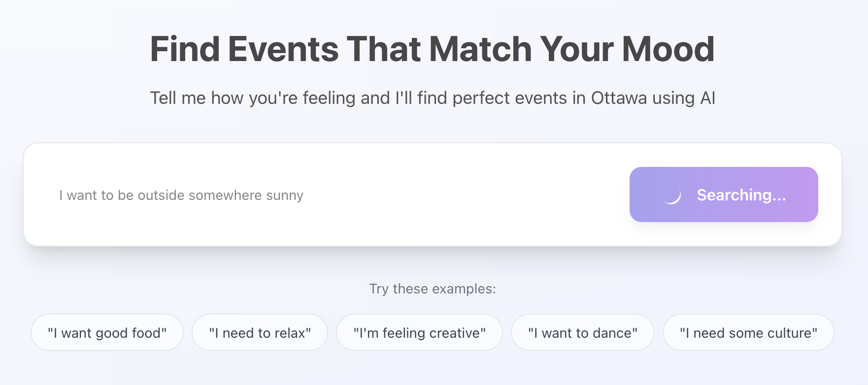Screen dimensions: 868x385
Task: Use the "I need some culture" example
Action: (748, 333)
